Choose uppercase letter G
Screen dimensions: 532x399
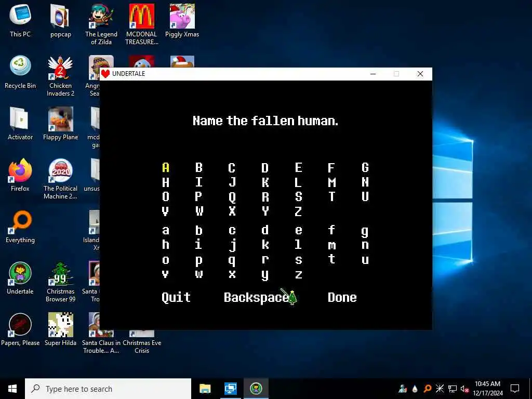click(365, 168)
